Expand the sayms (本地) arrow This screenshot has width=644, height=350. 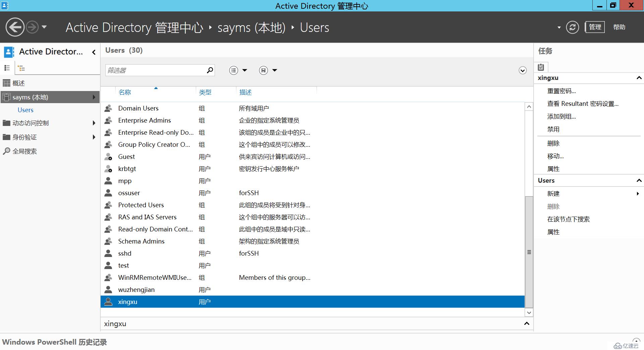click(x=94, y=97)
